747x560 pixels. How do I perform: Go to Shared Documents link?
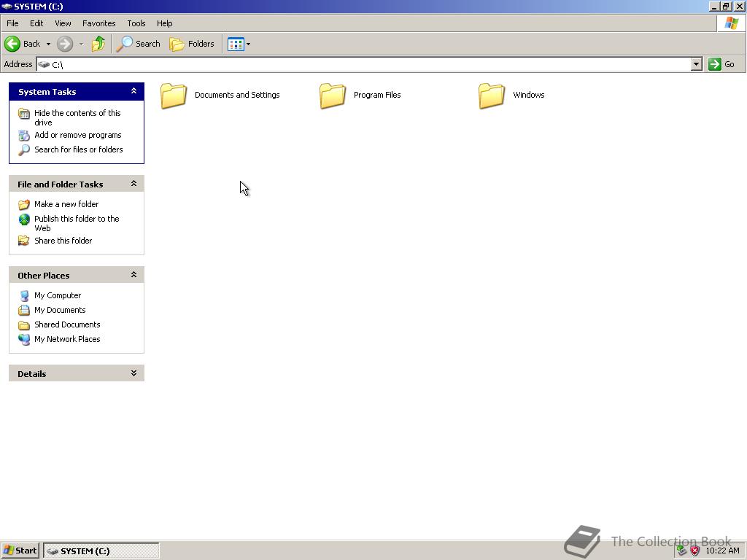tap(67, 324)
